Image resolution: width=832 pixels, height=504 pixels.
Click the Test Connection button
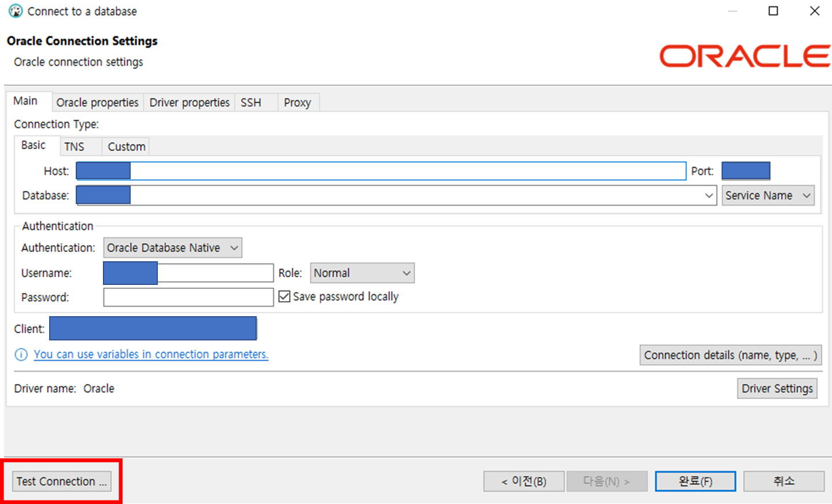pyautogui.click(x=62, y=481)
